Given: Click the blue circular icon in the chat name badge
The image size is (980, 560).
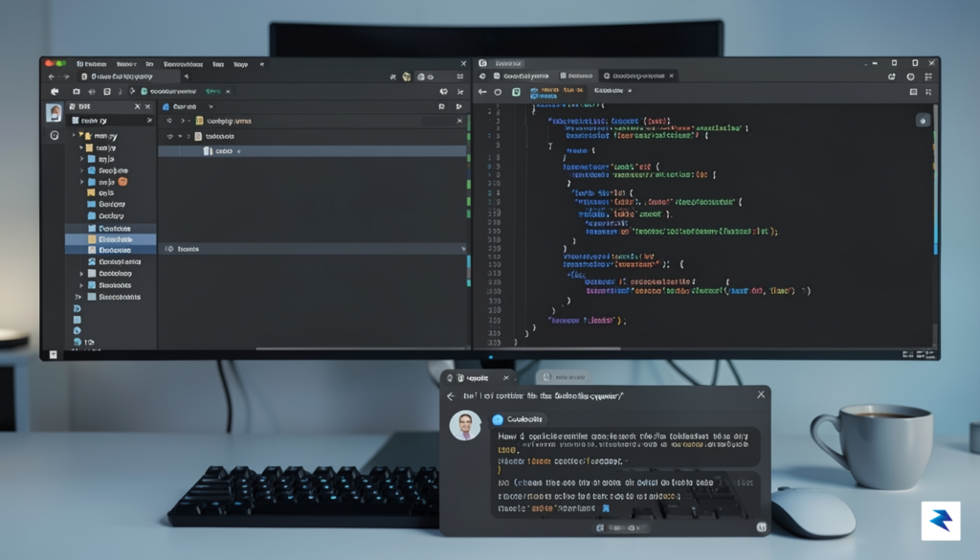Looking at the screenshot, I should (498, 419).
